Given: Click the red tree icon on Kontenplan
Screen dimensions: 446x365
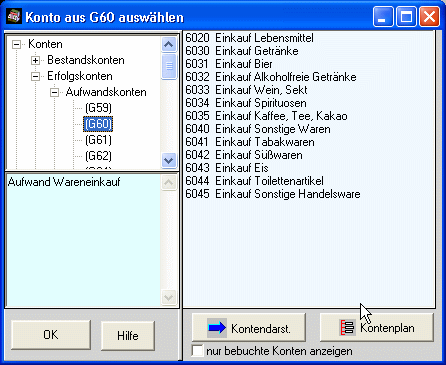Looking at the screenshot, I should point(347,327).
